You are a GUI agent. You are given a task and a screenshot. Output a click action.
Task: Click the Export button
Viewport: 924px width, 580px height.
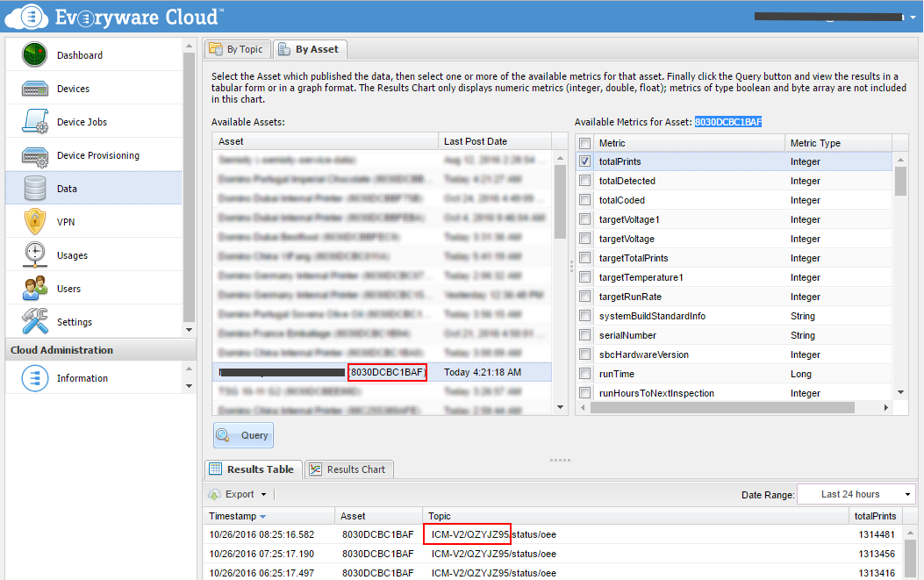click(238, 494)
